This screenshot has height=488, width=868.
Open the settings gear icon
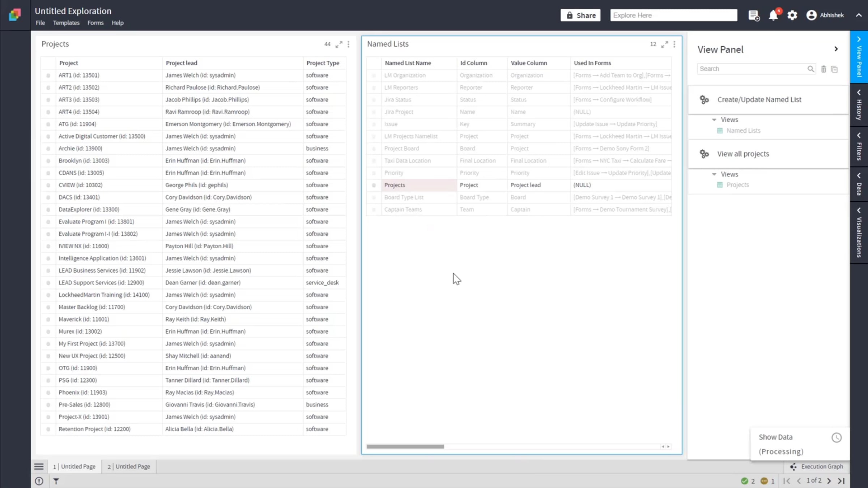click(792, 15)
